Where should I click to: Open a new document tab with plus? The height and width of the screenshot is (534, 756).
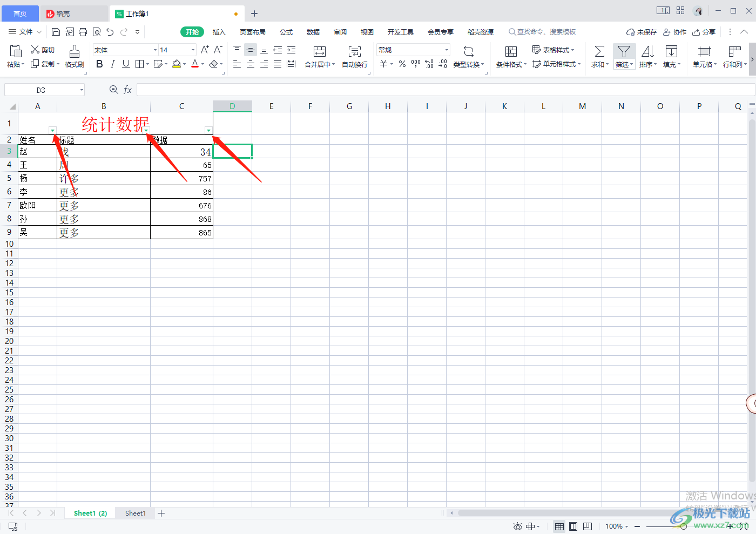click(254, 13)
